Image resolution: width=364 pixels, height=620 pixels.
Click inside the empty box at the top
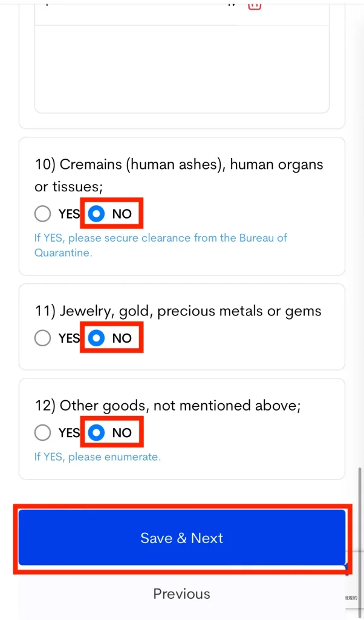pyautogui.click(x=181, y=70)
